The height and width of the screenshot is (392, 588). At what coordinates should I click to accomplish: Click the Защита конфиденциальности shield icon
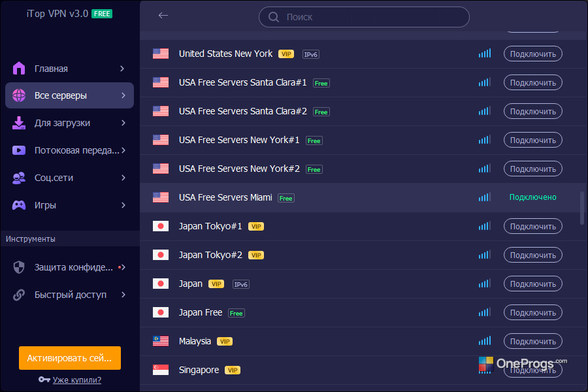[19, 267]
